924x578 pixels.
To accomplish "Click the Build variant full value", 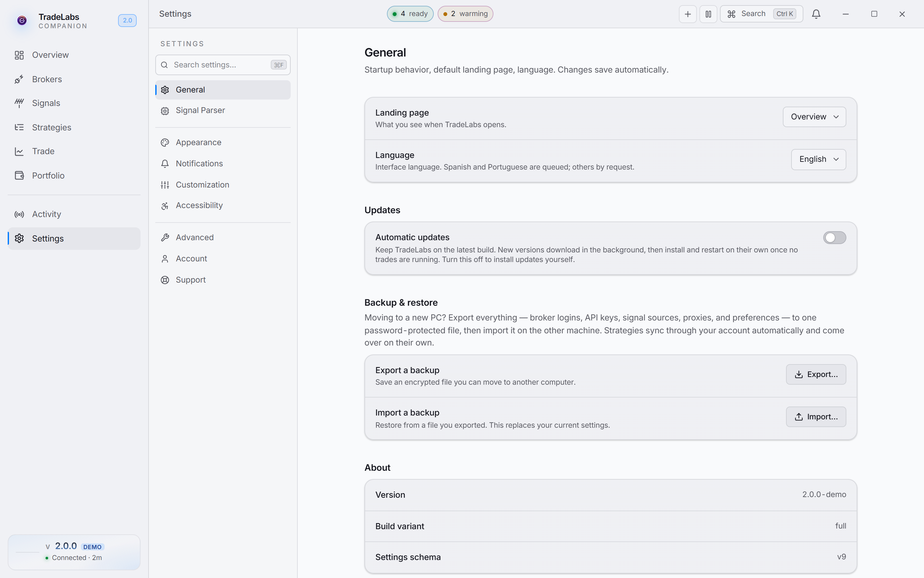I will [x=840, y=526].
